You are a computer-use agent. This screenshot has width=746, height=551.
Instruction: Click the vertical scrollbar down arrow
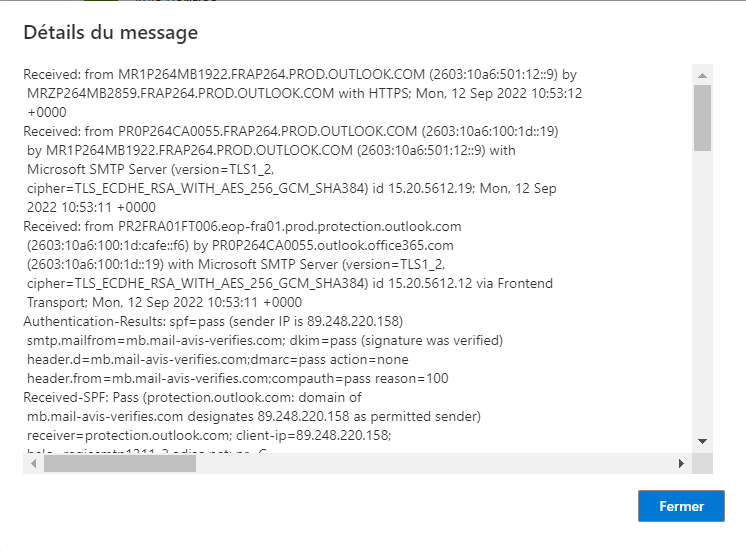tap(702, 441)
